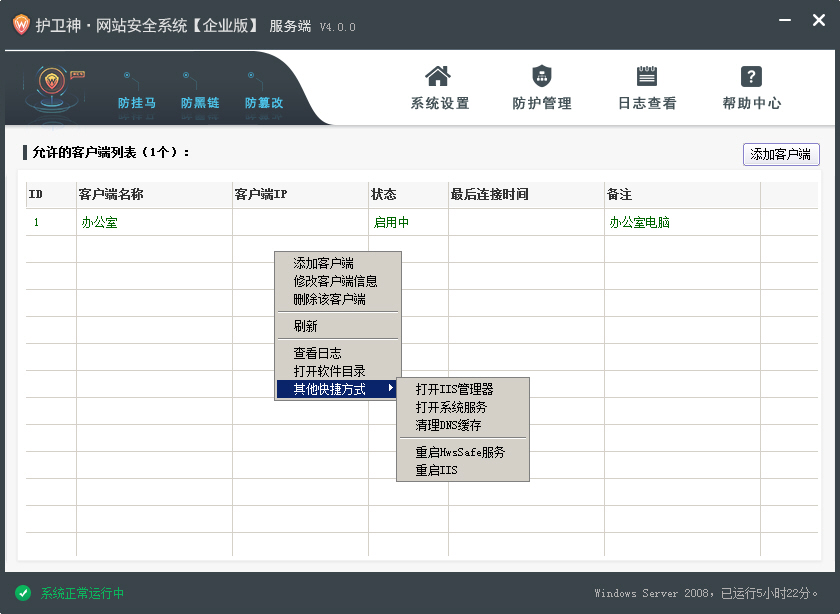The height and width of the screenshot is (614, 840).
Task: Open 防护管理 shield icon
Action: tap(541, 76)
